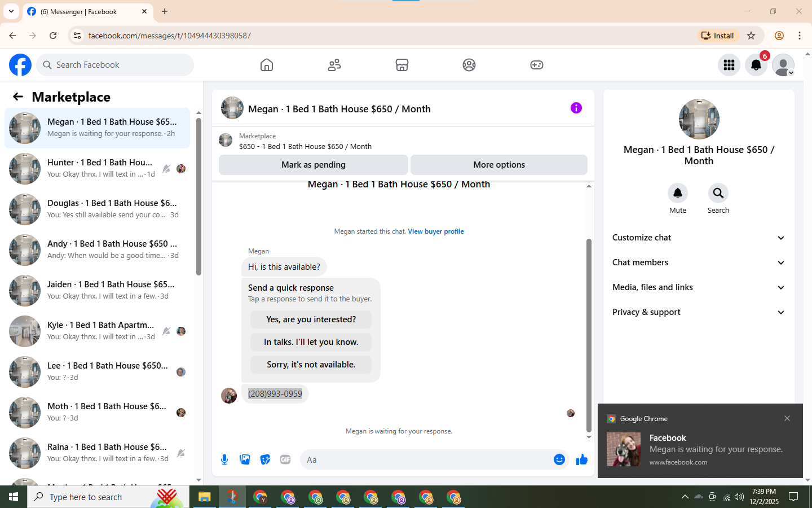Viewport: 812px width, 508px height.
Task: Click the listing thumbnail beside $650 listing title
Action: coord(226,141)
